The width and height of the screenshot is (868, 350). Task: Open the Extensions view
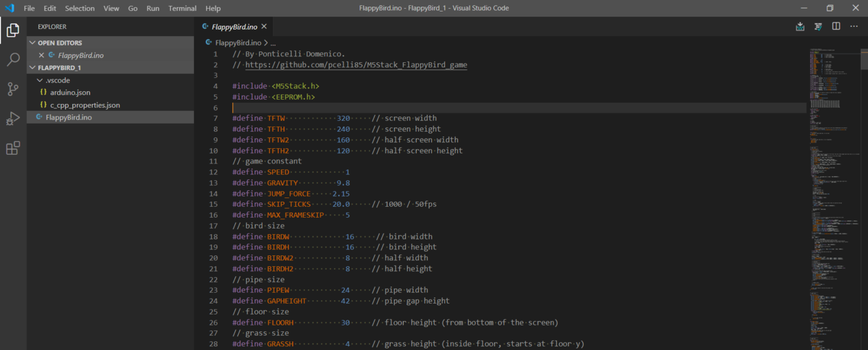click(13, 148)
